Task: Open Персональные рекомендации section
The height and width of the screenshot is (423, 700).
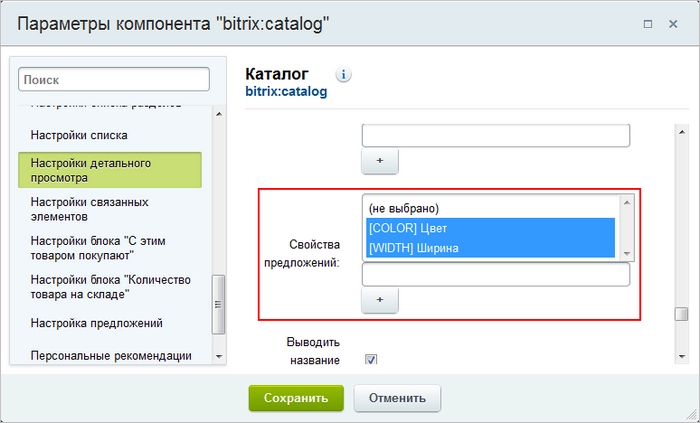Action: [111, 356]
